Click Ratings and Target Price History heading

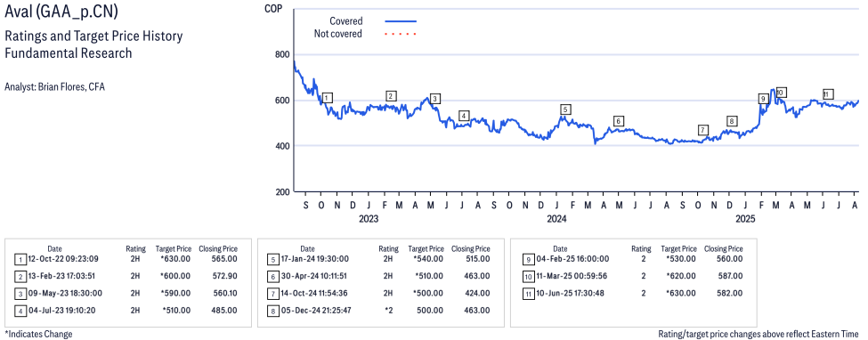click(x=93, y=36)
